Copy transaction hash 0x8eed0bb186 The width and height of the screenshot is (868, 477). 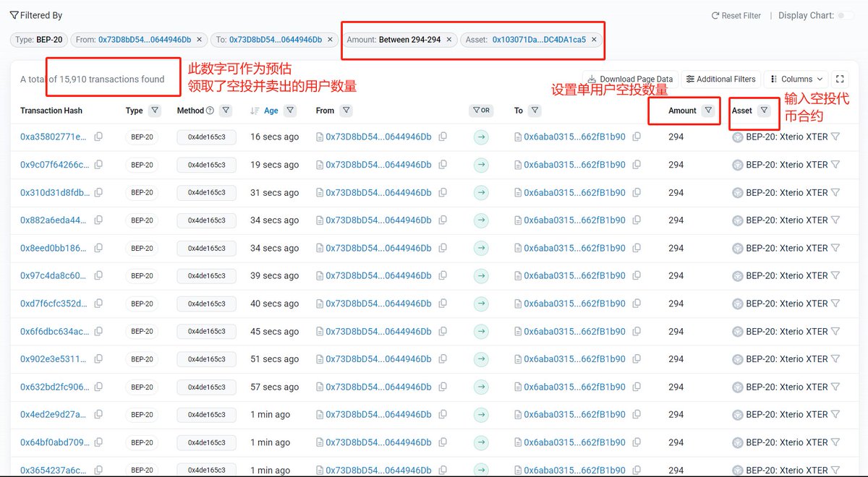[98, 248]
